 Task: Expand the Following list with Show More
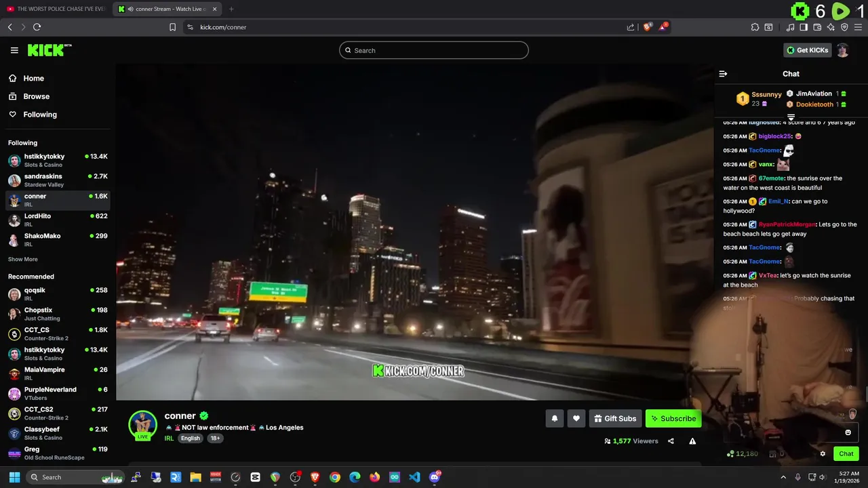pyautogui.click(x=23, y=260)
